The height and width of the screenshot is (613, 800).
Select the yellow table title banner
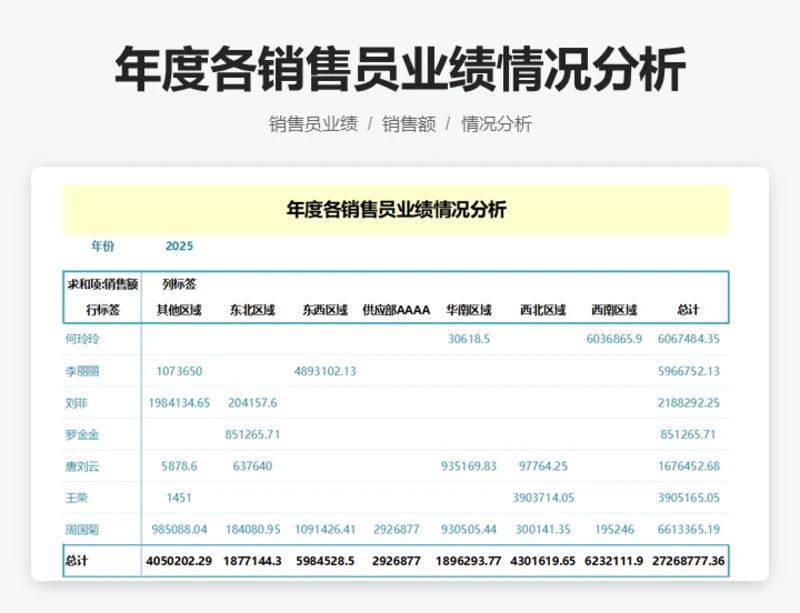(x=396, y=210)
